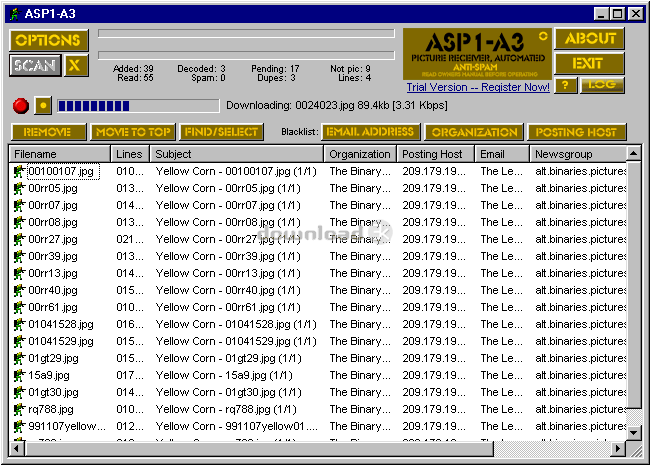Click the icon beside 00rr39.jpg
Viewport: 650px width, 465px height.
(x=19, y=256)
